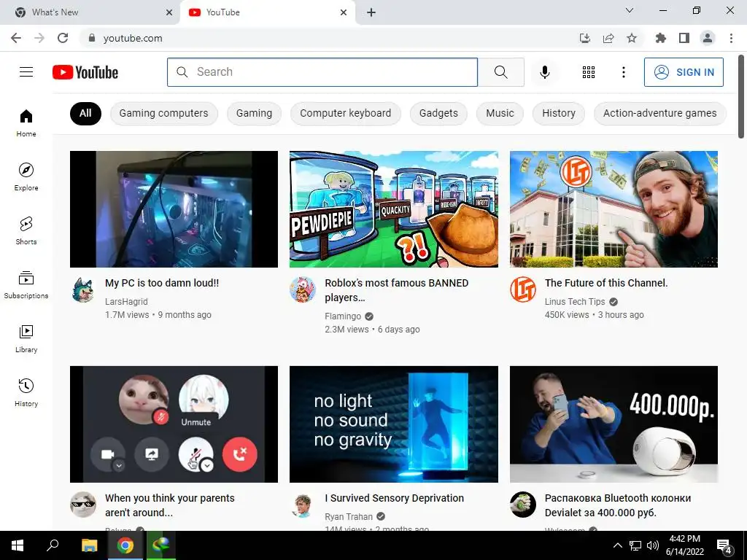Click the Linus Tech Tips channel name
Image resolution: width=747 pixels, height=560 pixels.
(575, 302)
